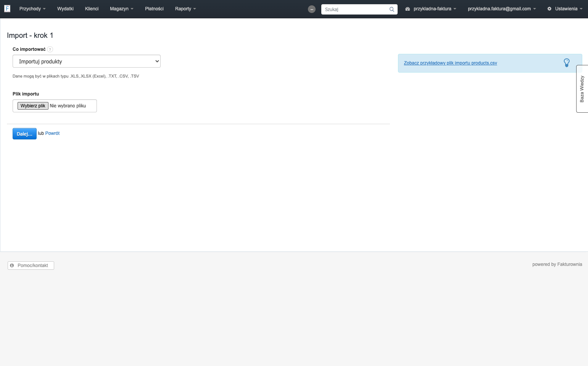Image resolution: width=588 pixels, height=366 pixels.
Task: Click the info icon in Pomoc/kontakt
Action: pos(12,266)
